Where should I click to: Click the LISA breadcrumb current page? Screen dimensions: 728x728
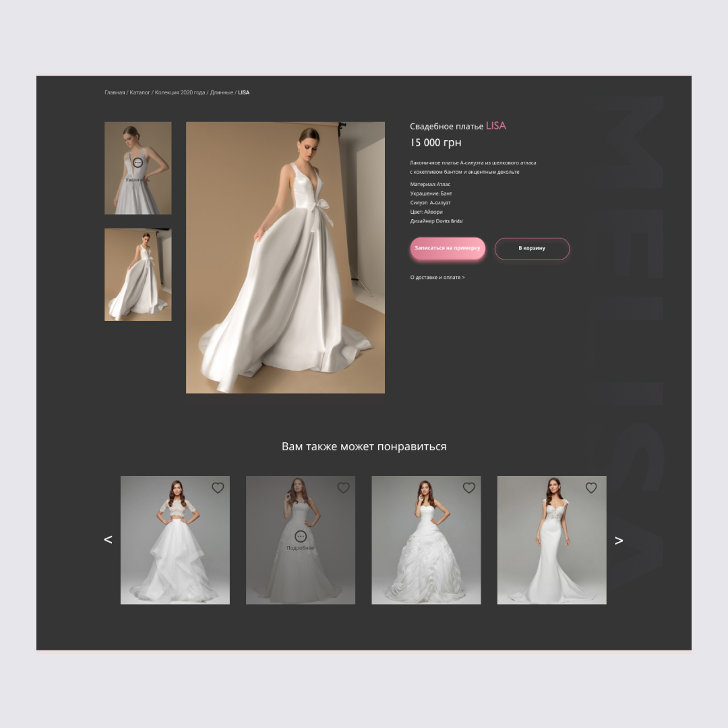244,92
